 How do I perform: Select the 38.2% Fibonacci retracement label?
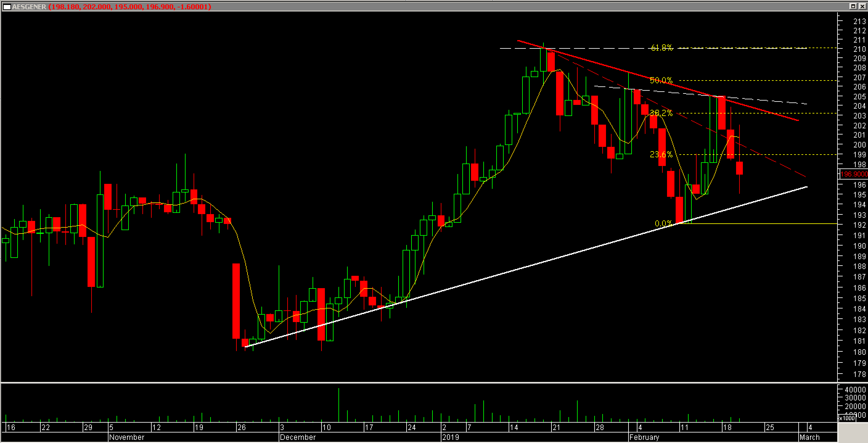pos(661,113)
